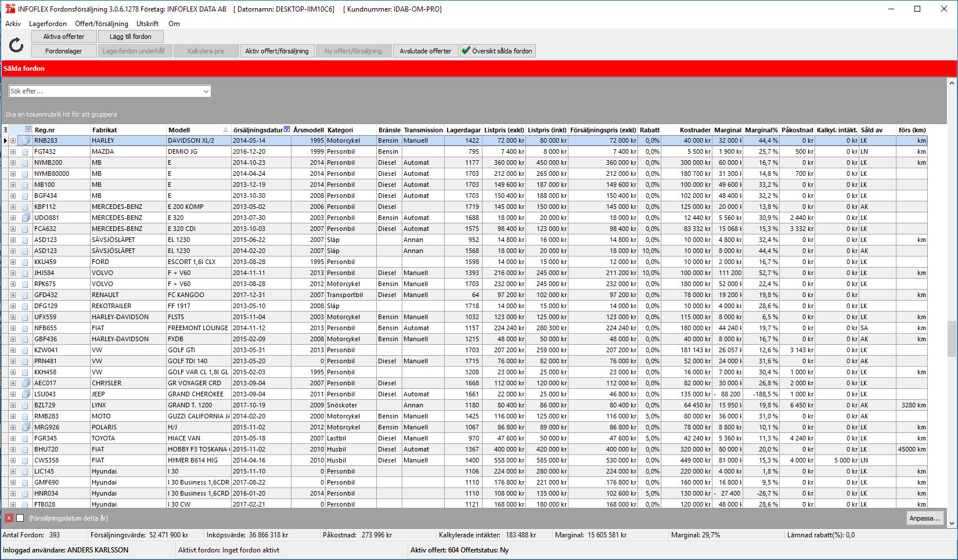The height and width of the screenshot is (560, 958).
Task: Open filter icon on Försäljningsdatum column header
Action: click(287, 129)
